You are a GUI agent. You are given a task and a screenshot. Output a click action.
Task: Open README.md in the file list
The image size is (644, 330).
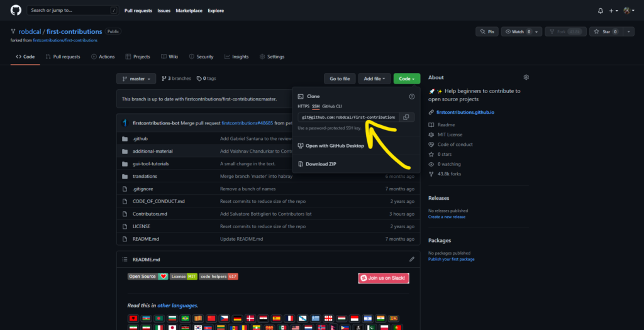point(146,239)
